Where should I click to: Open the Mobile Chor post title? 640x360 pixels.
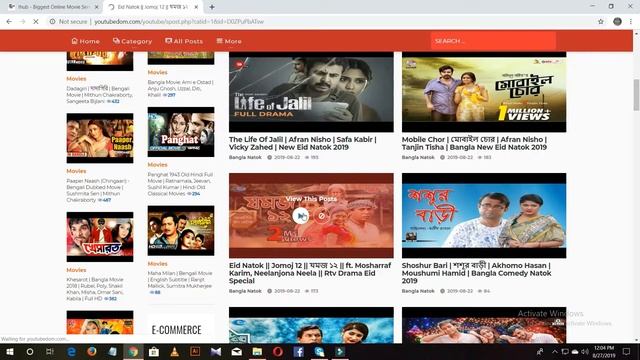[474, 143]
